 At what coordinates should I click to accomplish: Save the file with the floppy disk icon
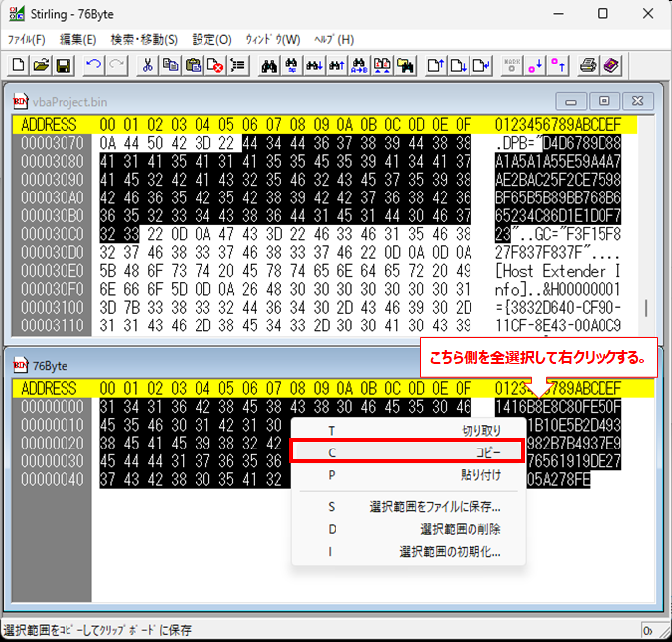tap(63, 65)
